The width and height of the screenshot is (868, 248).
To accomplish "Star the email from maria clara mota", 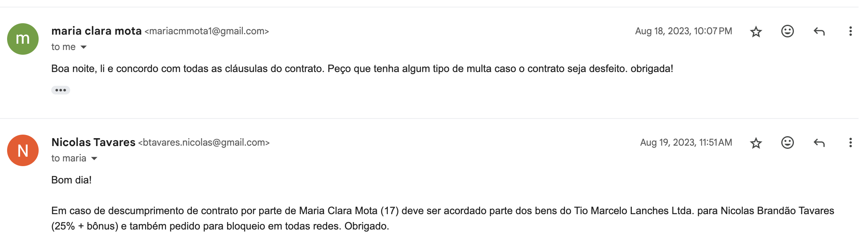I will click(756, 31).
